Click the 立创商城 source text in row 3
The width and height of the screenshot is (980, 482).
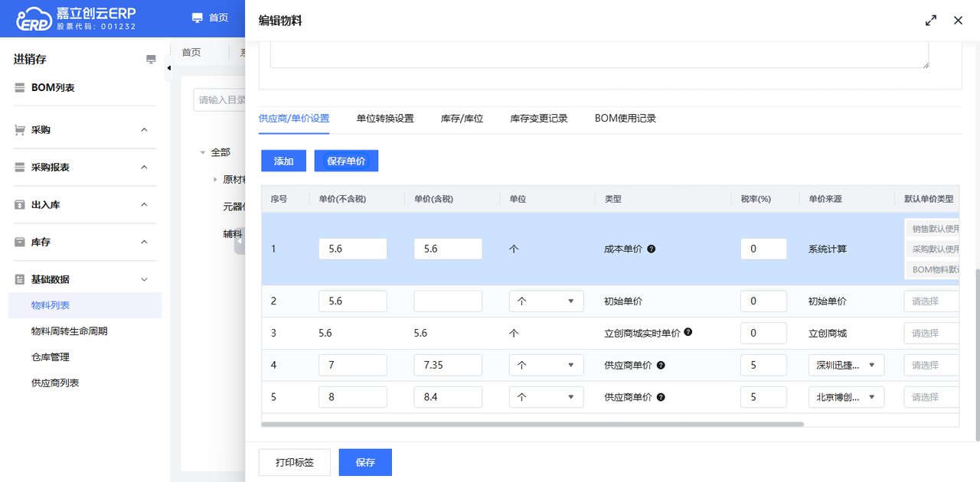tap(828, 334)
